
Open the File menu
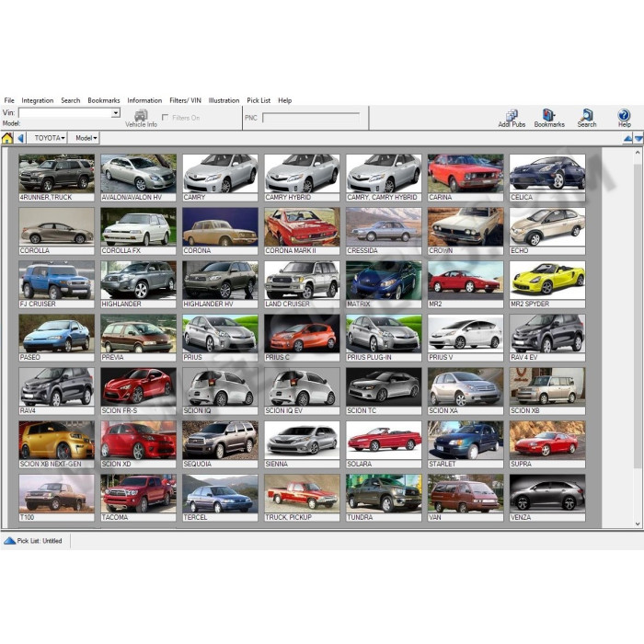[x=9, y=100]
